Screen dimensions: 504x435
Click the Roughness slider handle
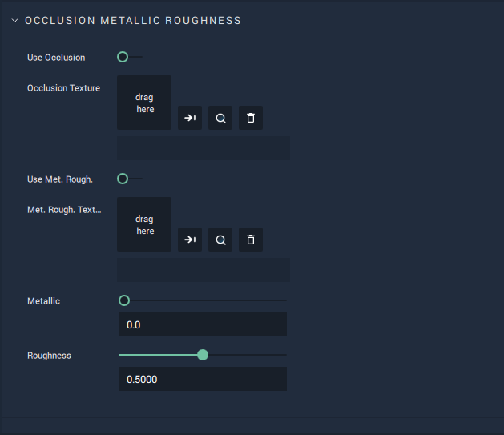click(203, 355)
